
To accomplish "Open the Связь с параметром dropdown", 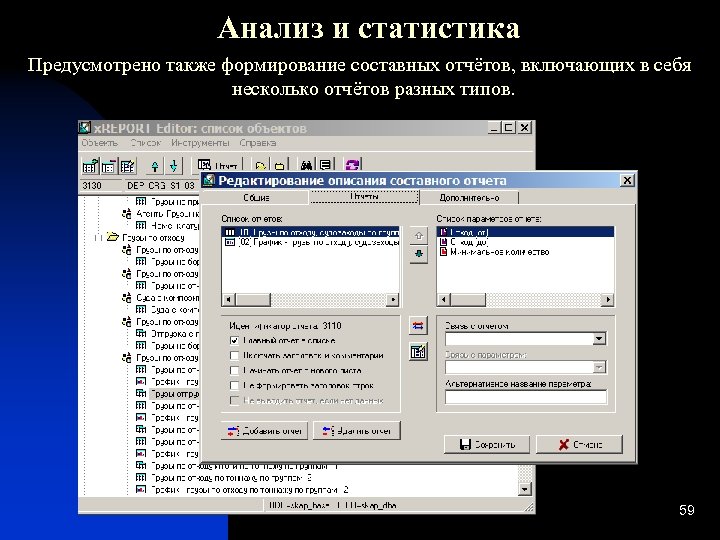I will [x=599, y=367].
